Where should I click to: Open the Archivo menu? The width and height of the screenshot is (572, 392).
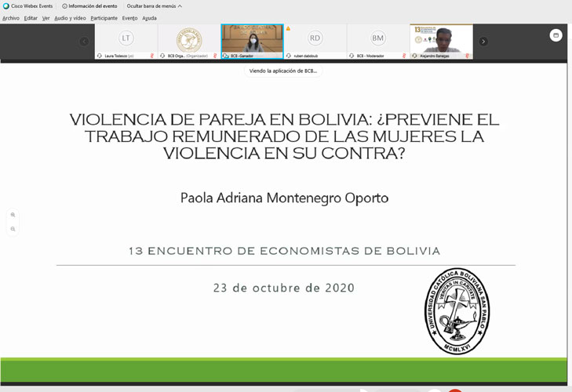coord(11,18)
